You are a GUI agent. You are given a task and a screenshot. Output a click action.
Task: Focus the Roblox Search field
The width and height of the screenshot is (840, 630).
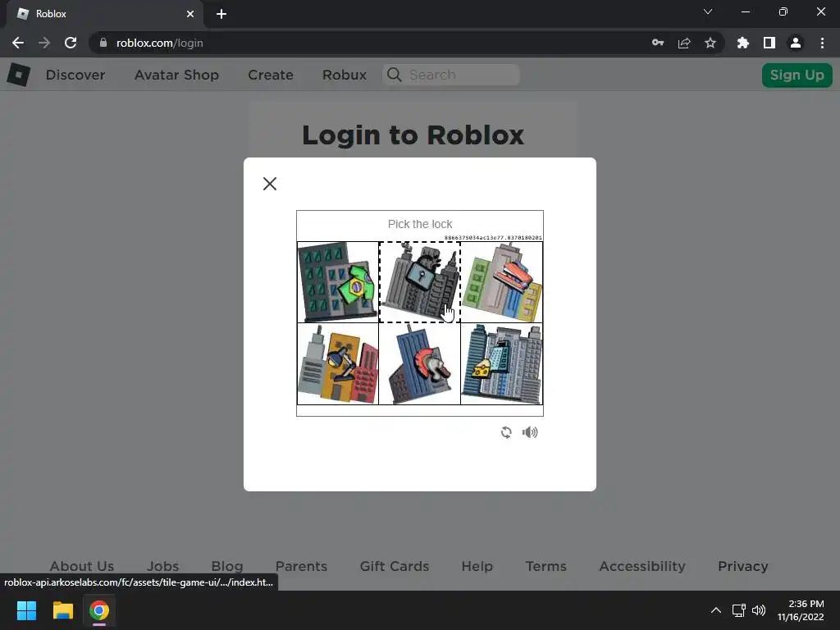tap(451, 75)
